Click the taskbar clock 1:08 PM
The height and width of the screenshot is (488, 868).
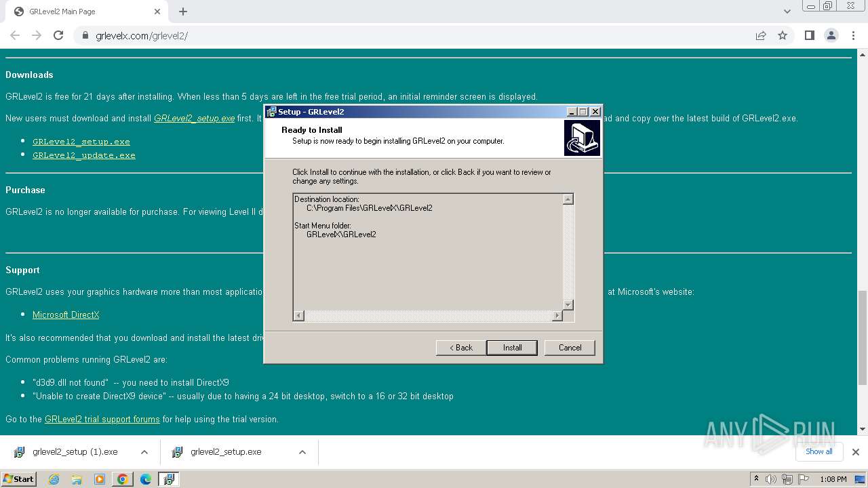pyautogui.click(x=833, y=479)
